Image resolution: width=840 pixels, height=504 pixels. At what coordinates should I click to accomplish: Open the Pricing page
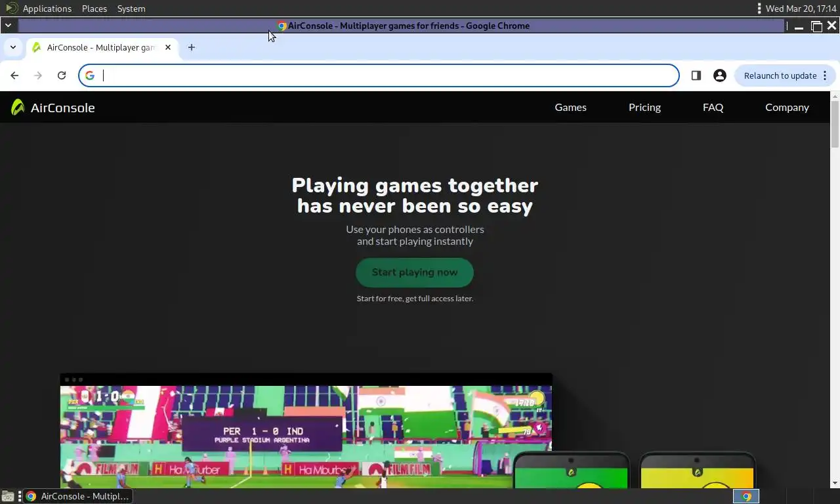(x=644, y=108)
